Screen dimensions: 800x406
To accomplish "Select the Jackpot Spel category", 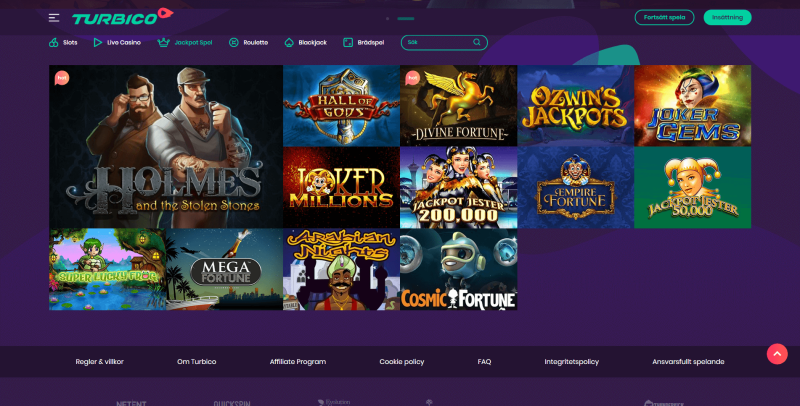I will tap(185, 42).
